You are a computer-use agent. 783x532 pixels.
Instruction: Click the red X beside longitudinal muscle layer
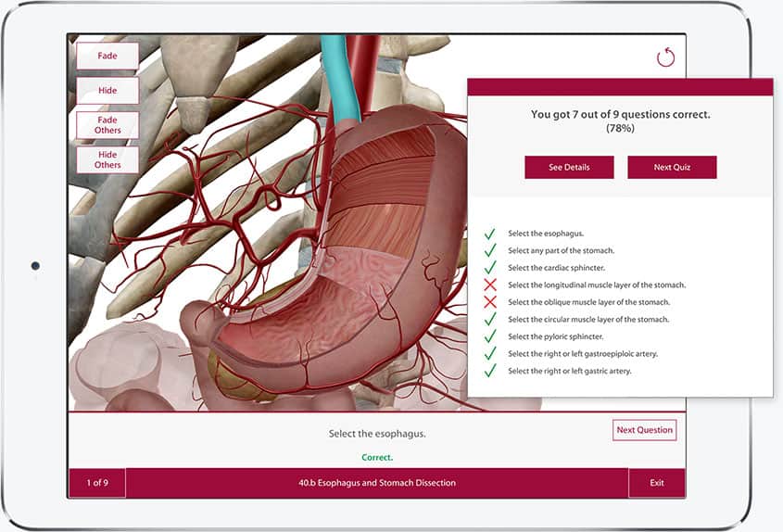(489, 285)
